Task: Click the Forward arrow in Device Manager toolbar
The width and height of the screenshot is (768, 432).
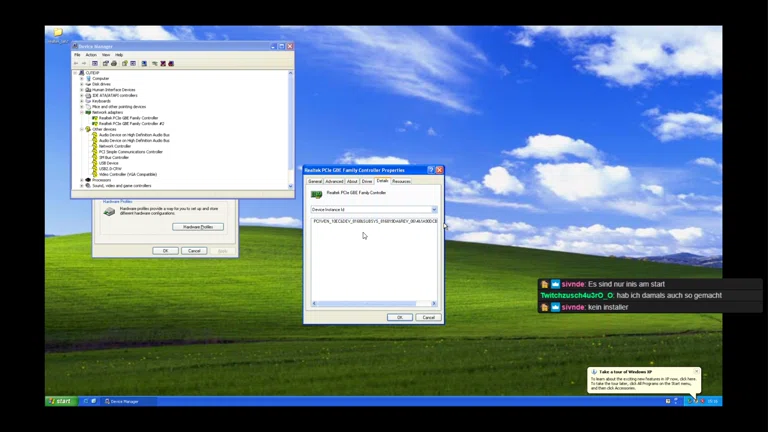Action: 84,64
